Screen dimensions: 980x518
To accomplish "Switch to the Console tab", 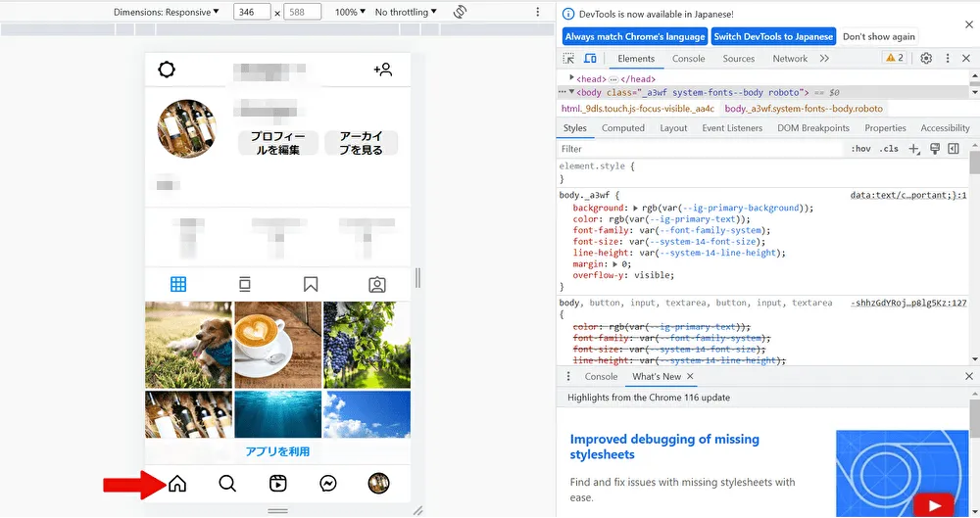I will (689, 58).
